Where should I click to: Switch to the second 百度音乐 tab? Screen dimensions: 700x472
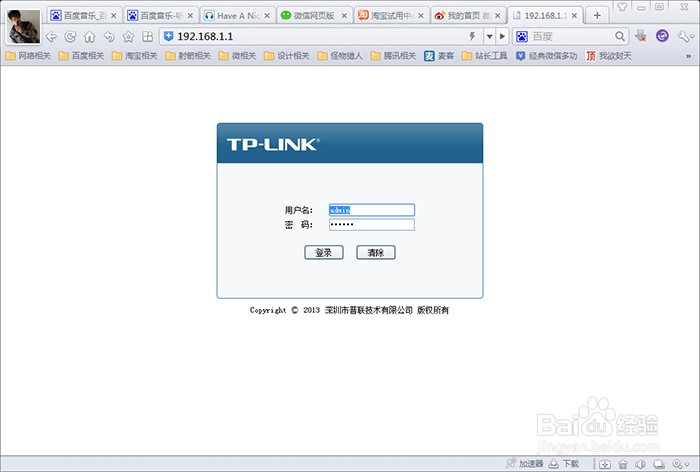click(x=161, y=16)
